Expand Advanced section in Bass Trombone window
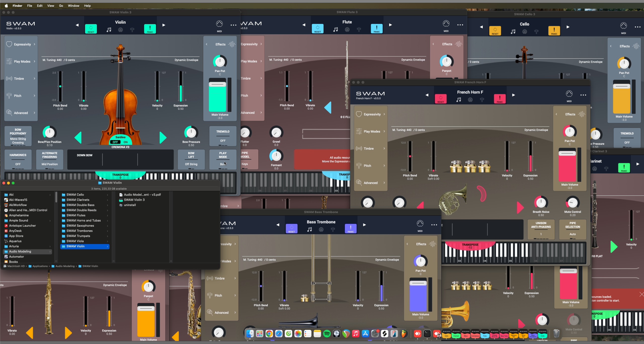 tap(221, 313)
